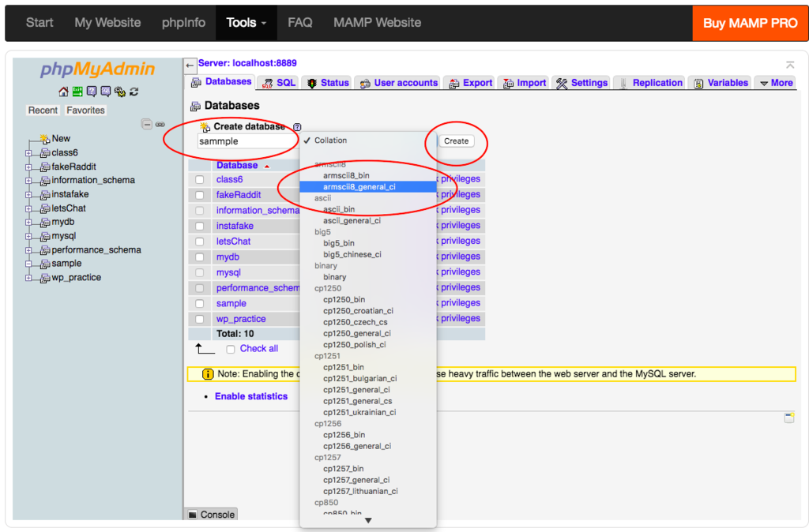
Task: Tick the mydb row checkbox
Action: 200,257
